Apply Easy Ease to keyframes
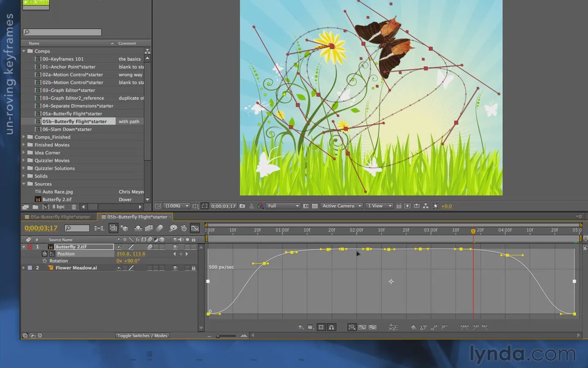Screen dimensions: 588x368 (x=464, y=327)
